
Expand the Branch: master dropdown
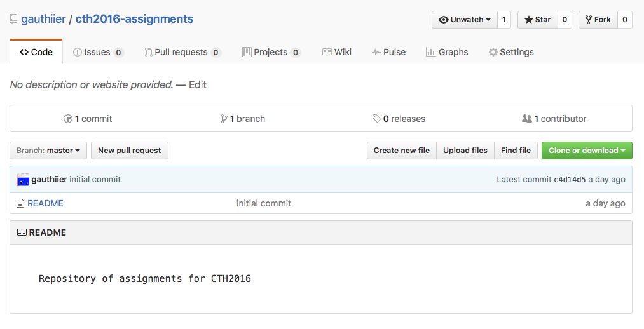(48, 151)
